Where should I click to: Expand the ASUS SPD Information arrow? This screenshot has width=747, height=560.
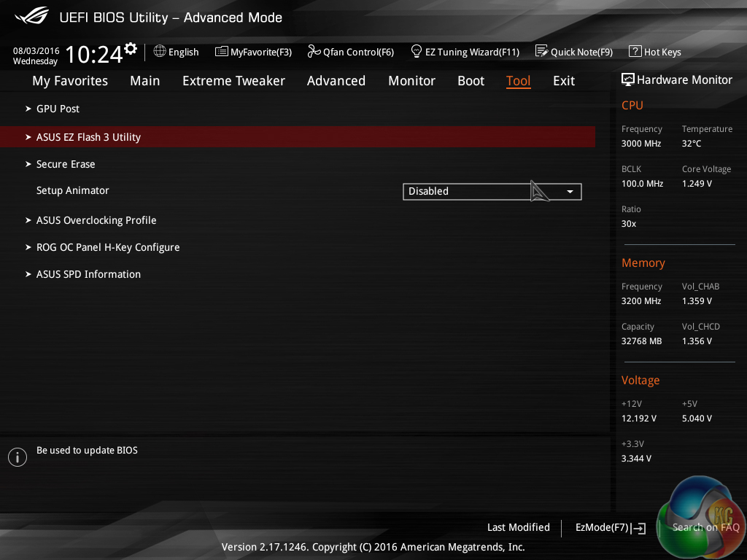pyautogui.click(x=28, y=274)
